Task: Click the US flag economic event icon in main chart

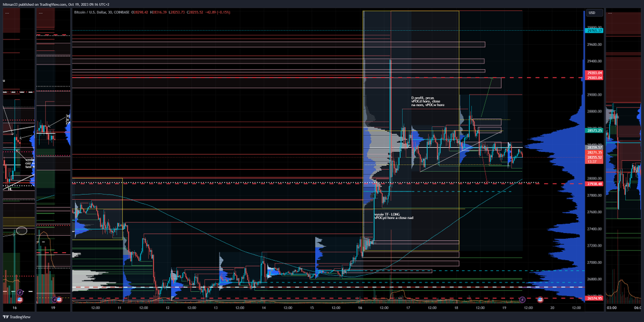Action: 540,299
